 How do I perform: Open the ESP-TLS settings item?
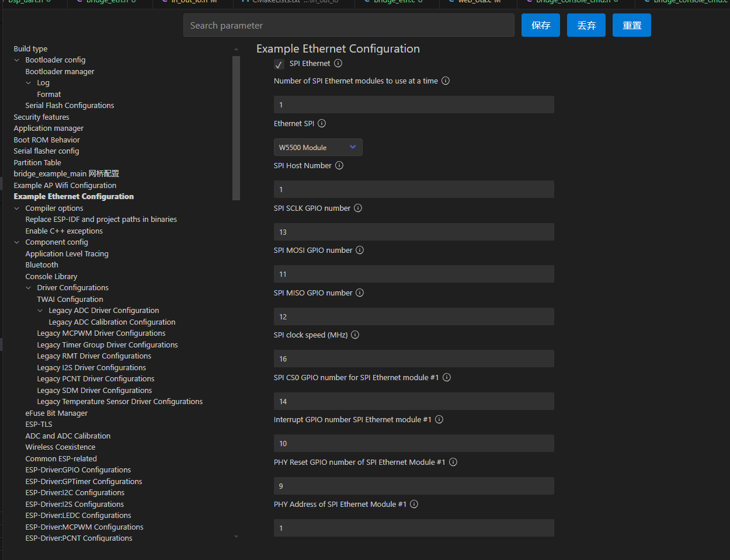click(x=39, y=425)
